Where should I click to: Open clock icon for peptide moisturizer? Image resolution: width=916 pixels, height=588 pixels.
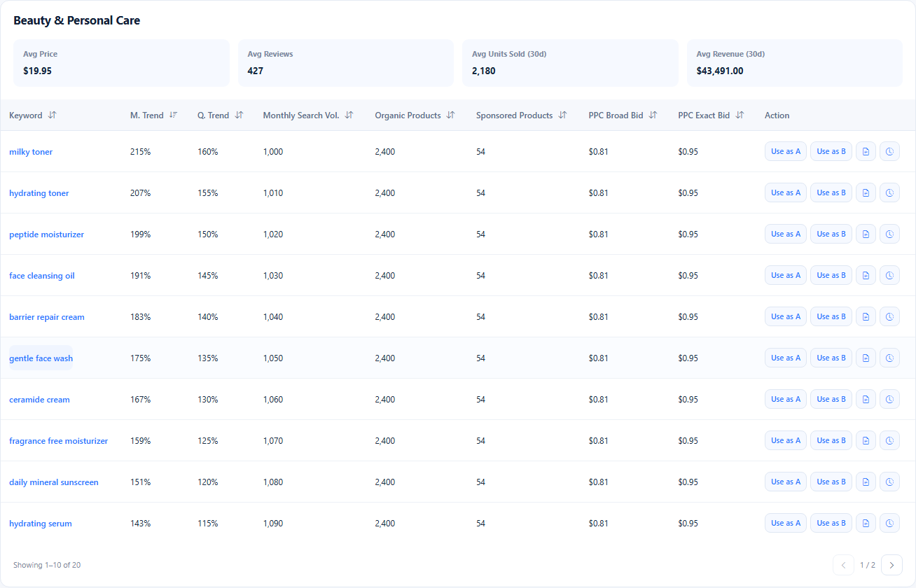[889, 234]
